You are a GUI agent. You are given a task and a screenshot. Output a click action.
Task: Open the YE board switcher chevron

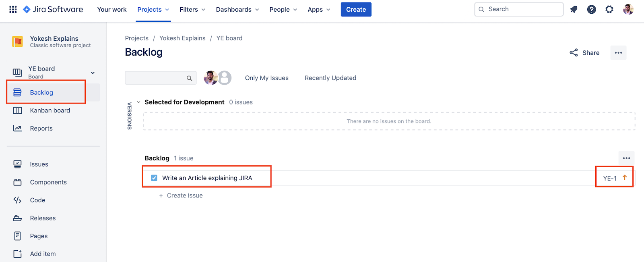tap(93, 73)
